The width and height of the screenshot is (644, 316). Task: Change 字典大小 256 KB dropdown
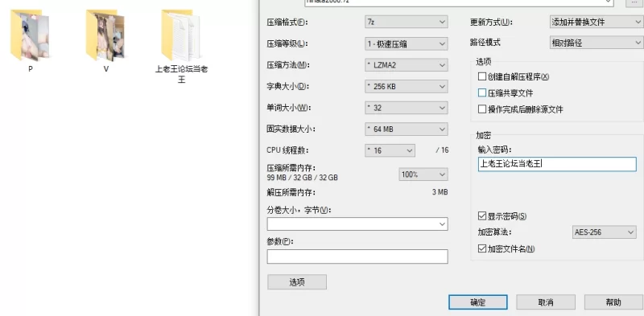(407, 87)
